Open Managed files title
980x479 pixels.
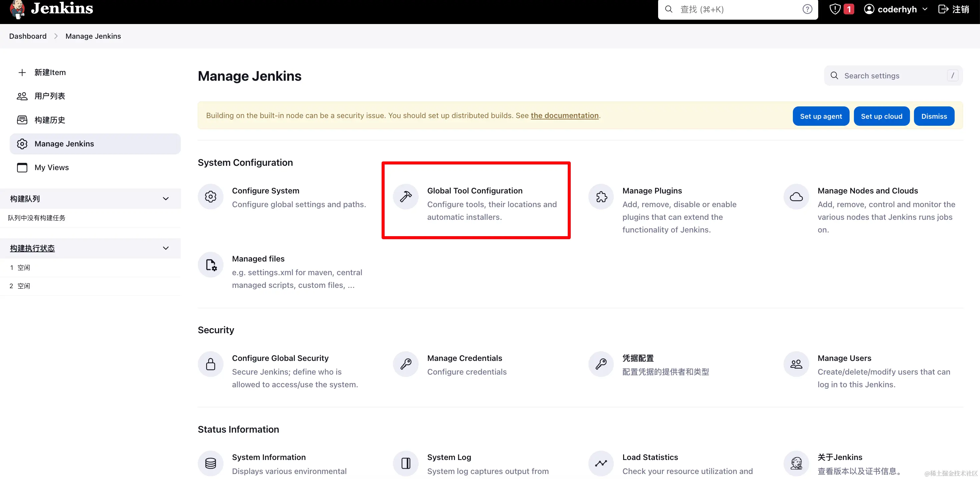(x=258, y=259)
